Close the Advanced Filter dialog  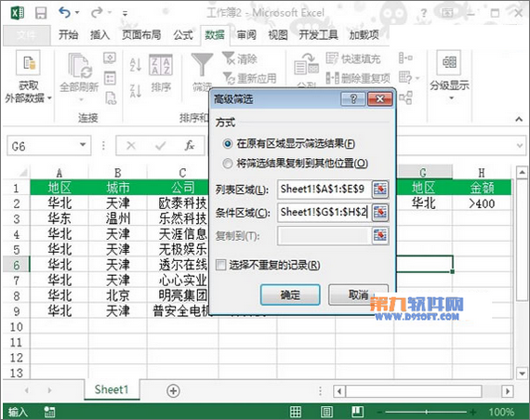[379, 99]
